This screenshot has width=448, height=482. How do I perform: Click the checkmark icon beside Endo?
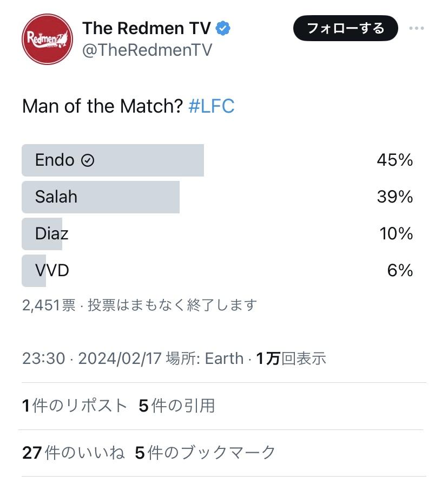[x=87, y=160]
